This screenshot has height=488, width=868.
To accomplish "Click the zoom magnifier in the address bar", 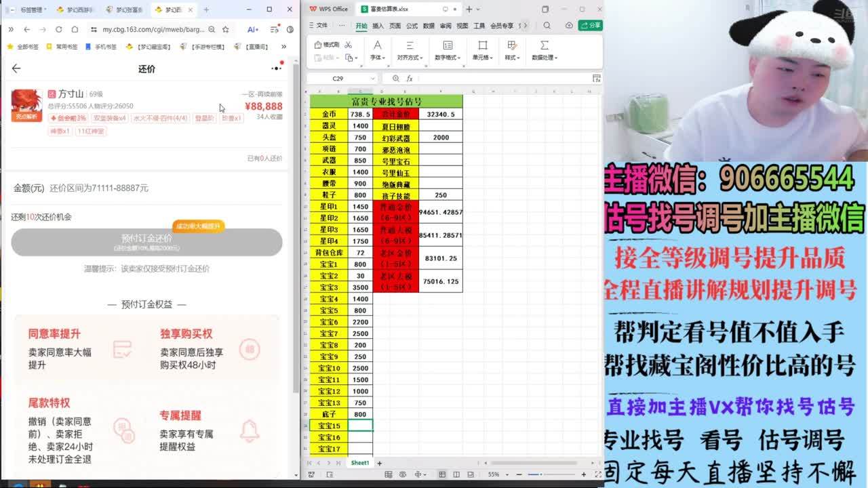I will point(212,30).
